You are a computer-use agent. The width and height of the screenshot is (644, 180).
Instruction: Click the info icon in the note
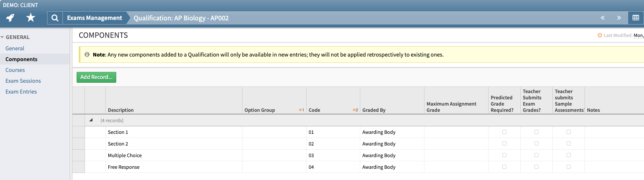tap(87, 54)
